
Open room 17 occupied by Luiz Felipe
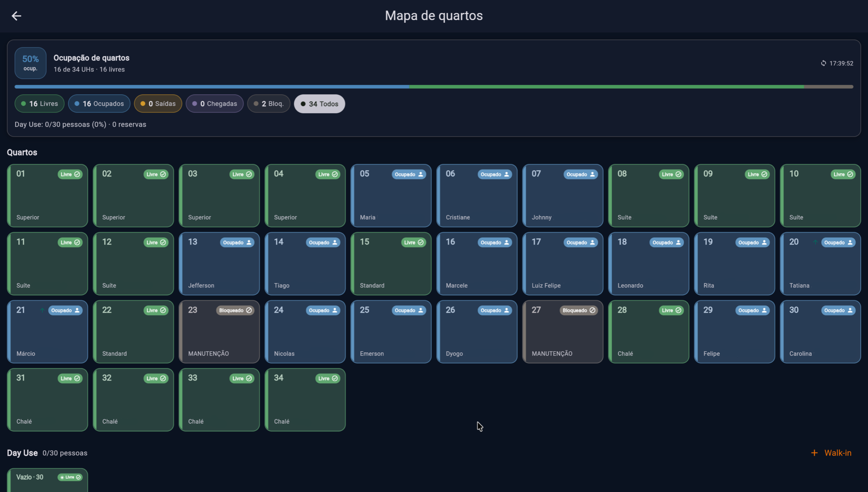pyautogui.click(x=562, y=264)
